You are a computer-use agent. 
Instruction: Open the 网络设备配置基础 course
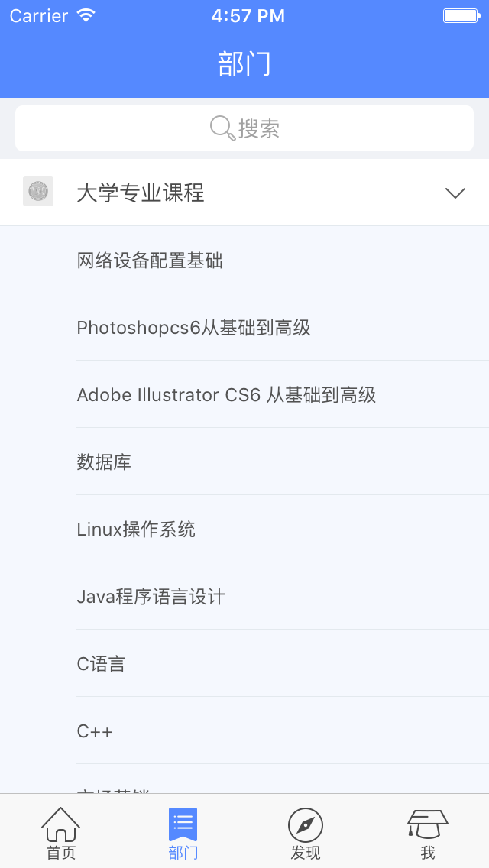(150, 261)
